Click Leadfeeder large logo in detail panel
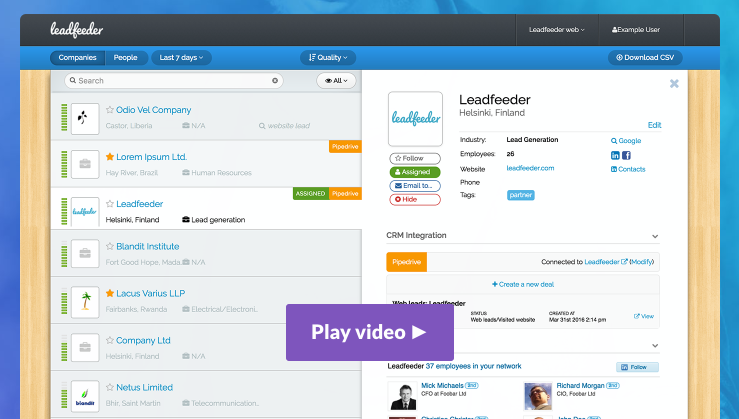Image resolution: width=739 pixels, height=419 pixels. [415, 119]
